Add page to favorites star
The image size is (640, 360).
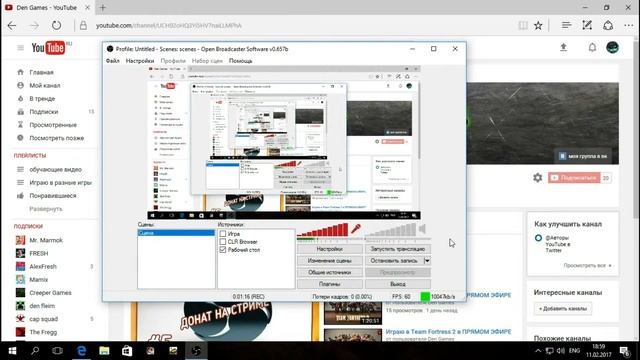pyautogui.click(x=538, y=26)
